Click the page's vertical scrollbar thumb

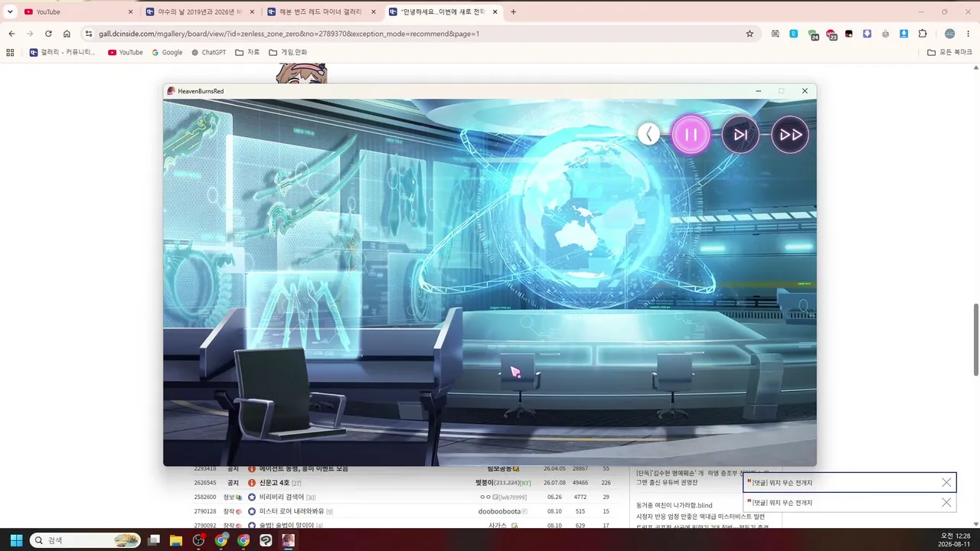pyautogui.click(x=975, y=339)
